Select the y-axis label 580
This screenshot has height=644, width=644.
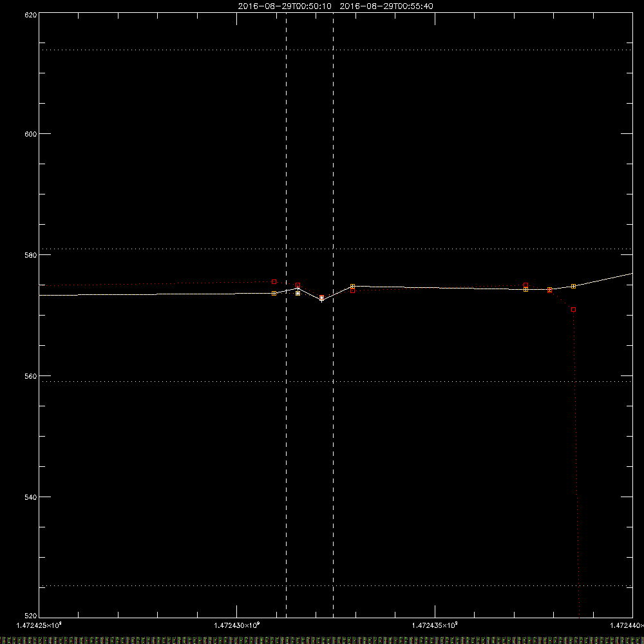(31, 254)
